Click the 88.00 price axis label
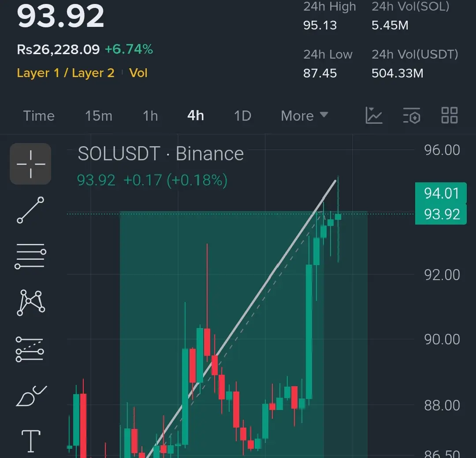Image resolution: width=476 pixels, height=458 pixels. [x=442, y=406]
